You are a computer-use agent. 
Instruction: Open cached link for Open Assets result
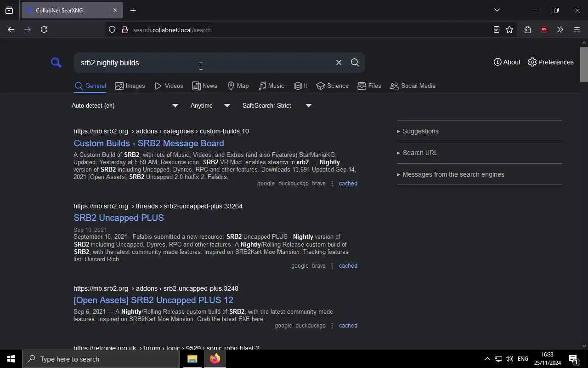(348, 326)
